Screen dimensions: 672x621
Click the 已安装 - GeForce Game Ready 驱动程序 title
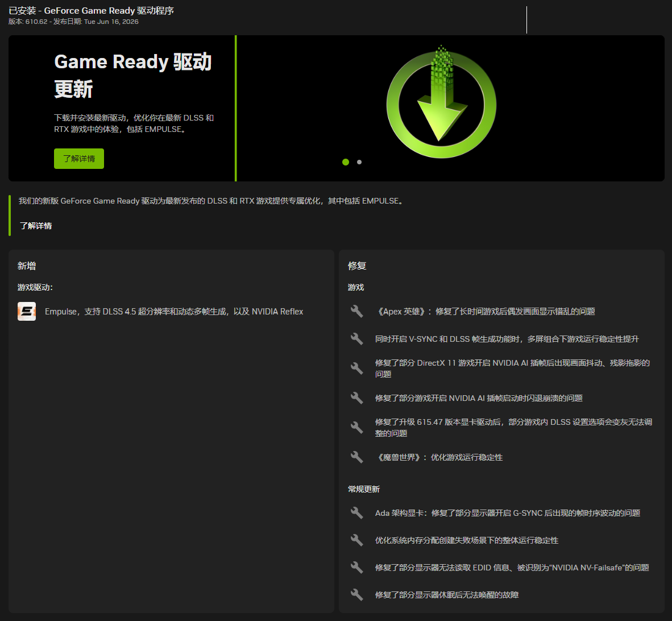(x=92, y=10)
